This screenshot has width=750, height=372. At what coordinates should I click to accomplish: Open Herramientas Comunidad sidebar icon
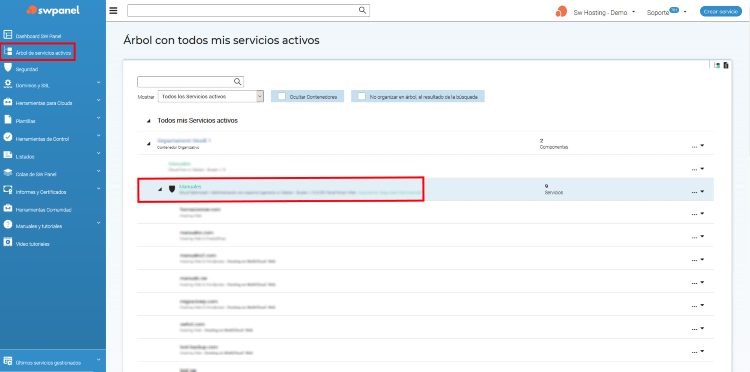8,208
